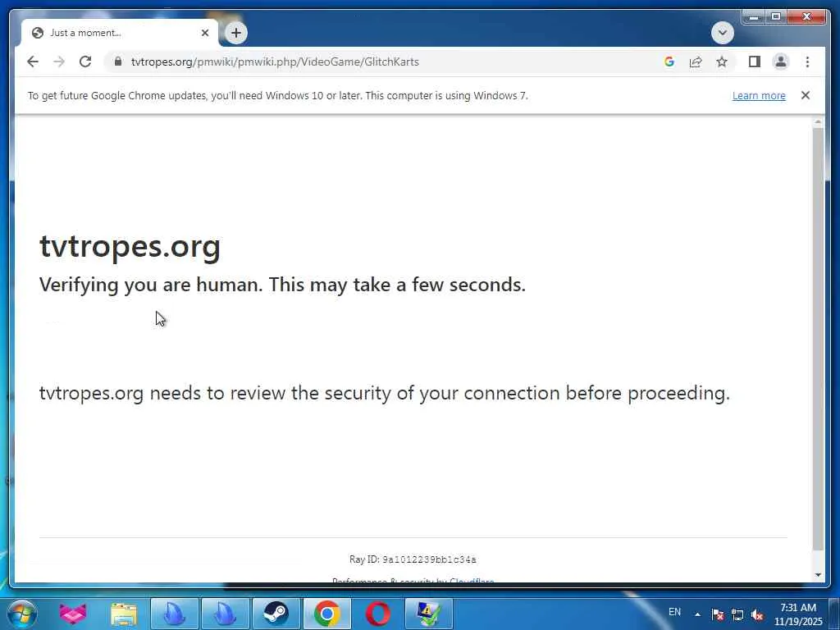Click the vertical scrollbar thumb
The width and height of the screenshot is (840, 630).
pos(818,339)
